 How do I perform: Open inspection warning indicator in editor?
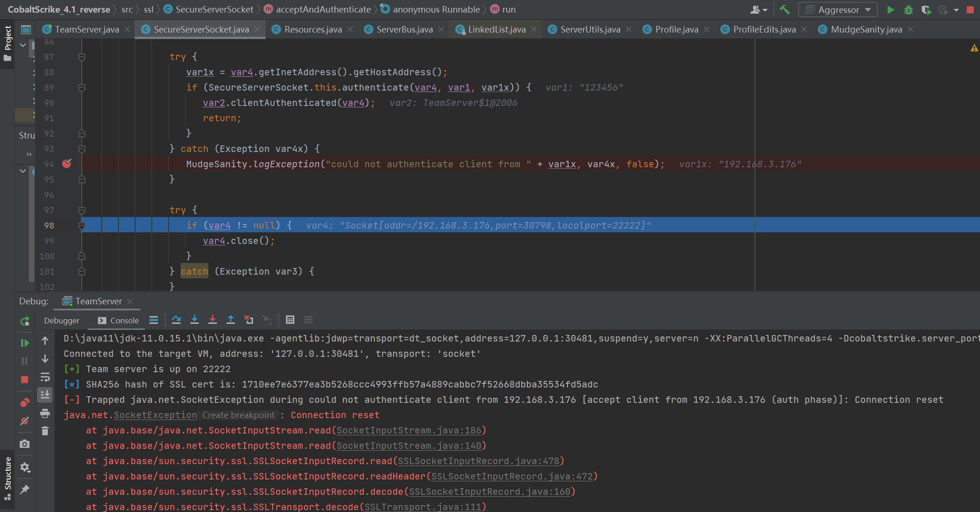(974, 48)
